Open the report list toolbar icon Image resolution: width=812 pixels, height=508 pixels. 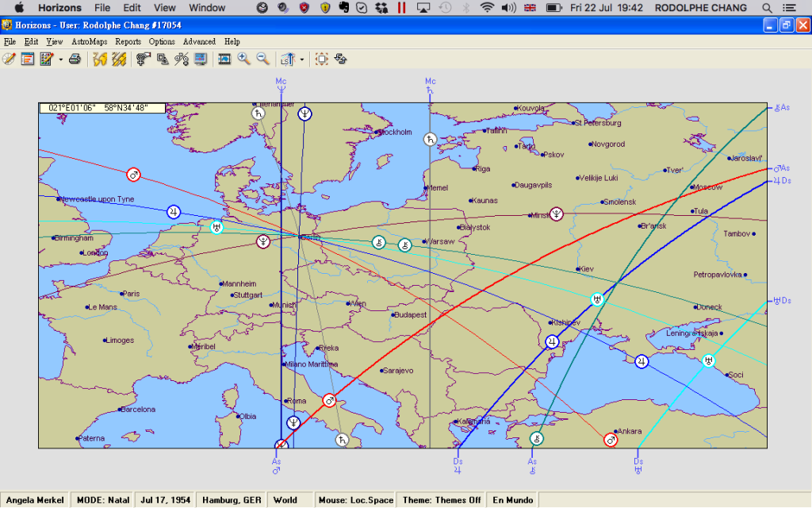28,59
